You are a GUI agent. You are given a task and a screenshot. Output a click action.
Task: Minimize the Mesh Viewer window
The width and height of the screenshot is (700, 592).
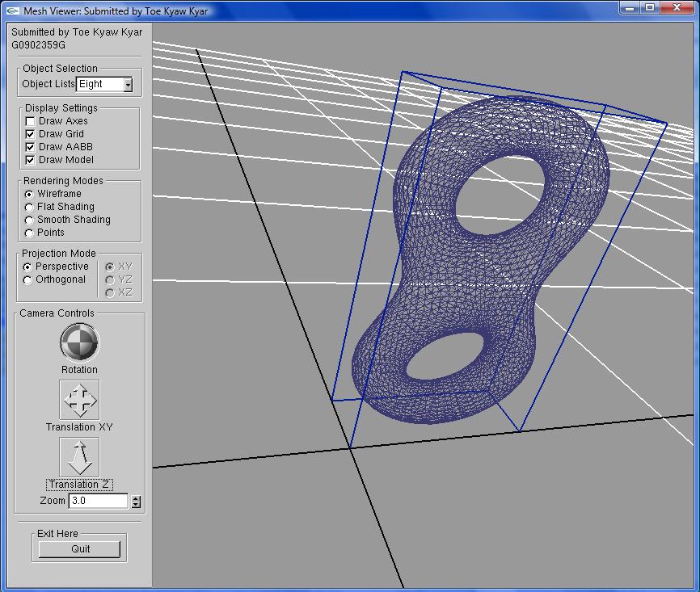(630, 7)
